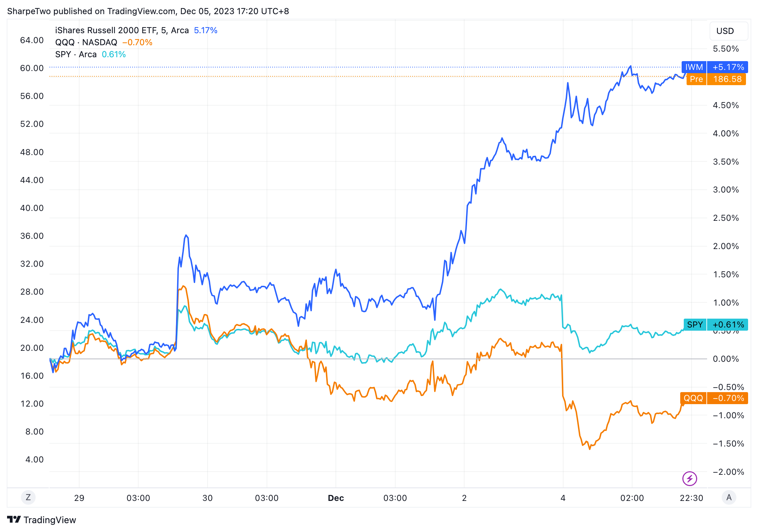Click the TradingView wordmark text
Image resolution: width=758 pixels, height=532 pixels.
50,520
